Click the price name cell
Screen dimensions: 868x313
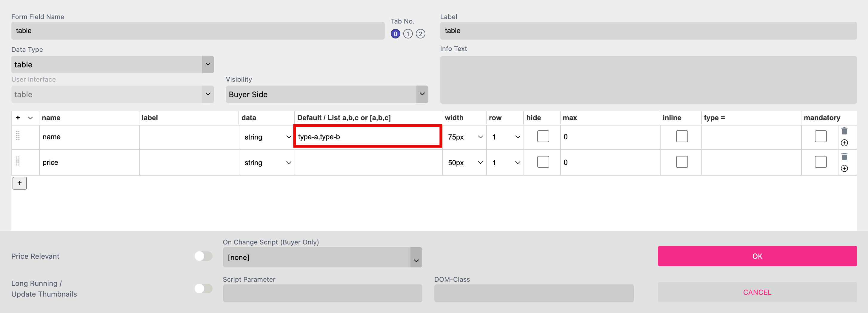(89, 162)
